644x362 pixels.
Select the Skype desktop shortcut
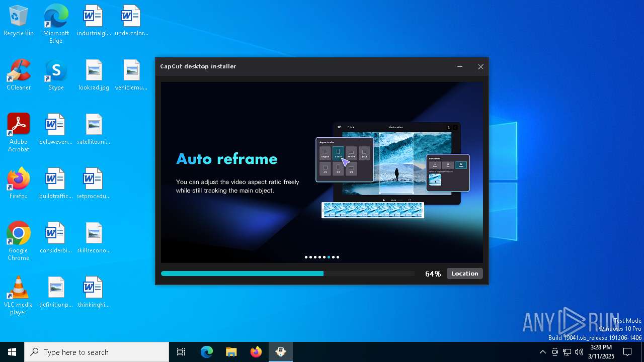click(x=56, y=75)
